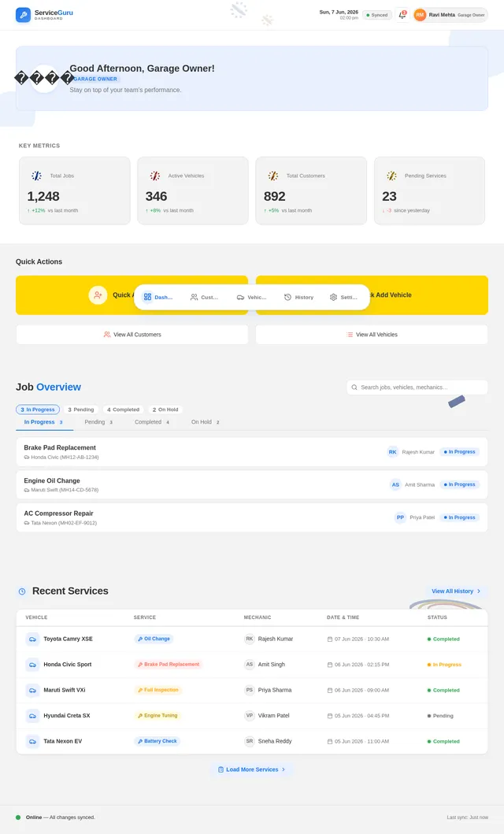Switch to the Pending tab

[x=98, y=422]
